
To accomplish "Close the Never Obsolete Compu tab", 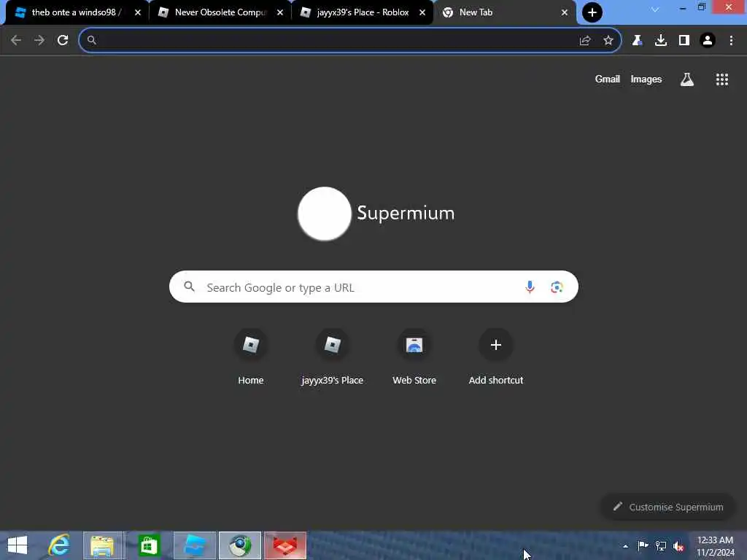I will [280, 12].
